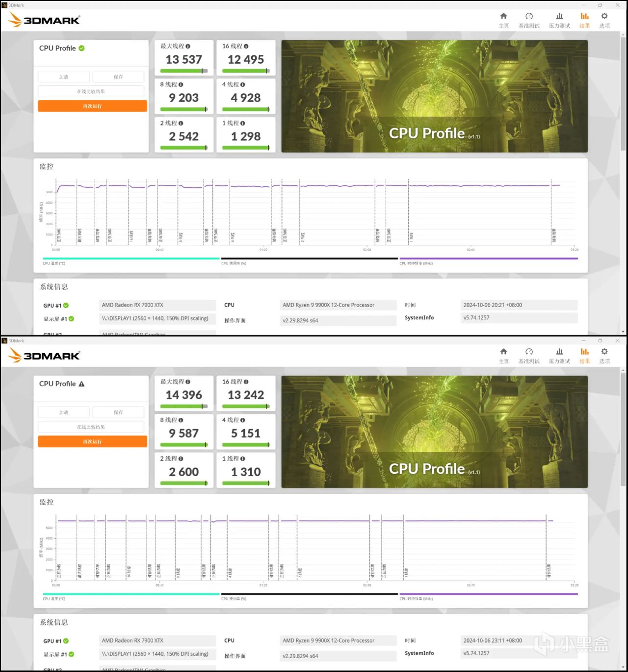Screen dimensions: 628x672
Task: Click CPU Profile artwork thumbnail in upper window
Action: [434, 96]
